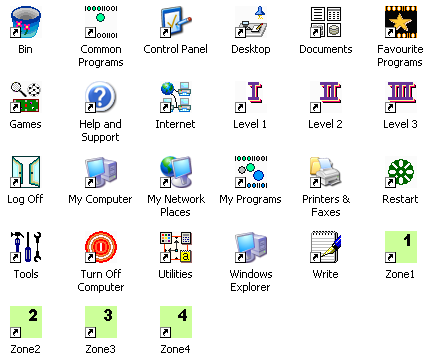The width and height of the screenshot is (429, 363).
Task: Click the "Games" label text
Action: (x=25, y=124)
